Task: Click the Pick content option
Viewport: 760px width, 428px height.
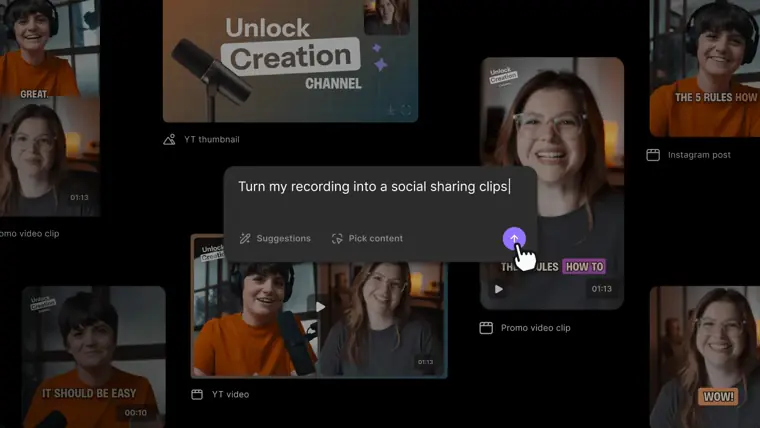Action: 367,238
